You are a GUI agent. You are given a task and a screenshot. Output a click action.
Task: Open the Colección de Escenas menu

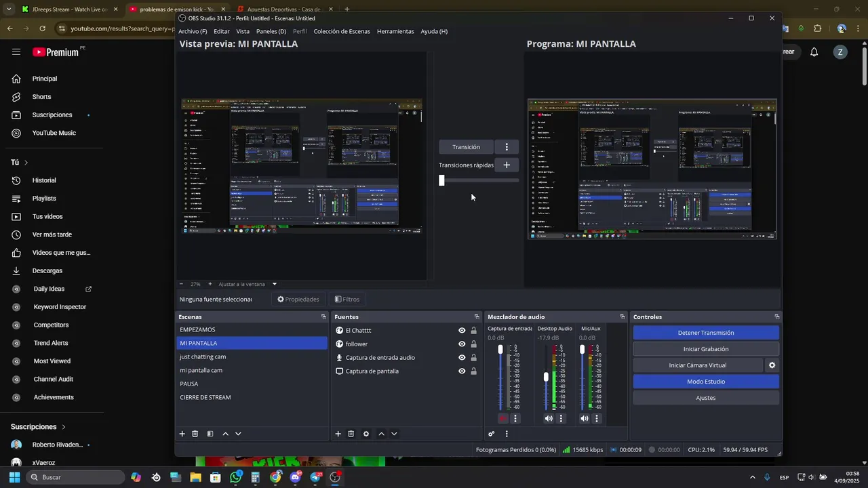pyautogui.click(x=342, y=31)
